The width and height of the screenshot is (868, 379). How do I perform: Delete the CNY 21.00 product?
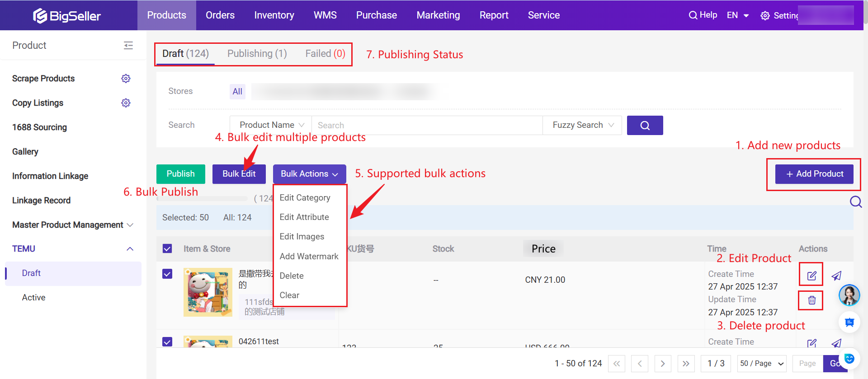(x=811, y=300)
